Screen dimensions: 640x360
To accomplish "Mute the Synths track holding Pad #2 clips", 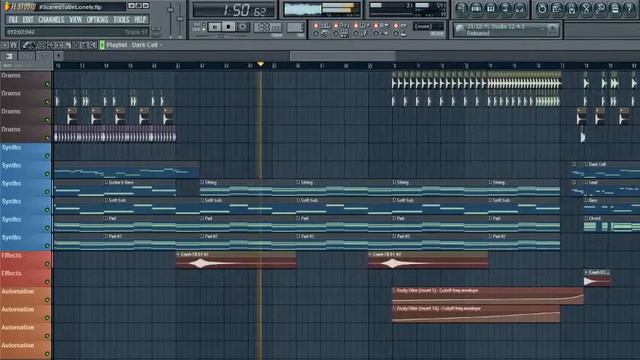I will 47,246.
